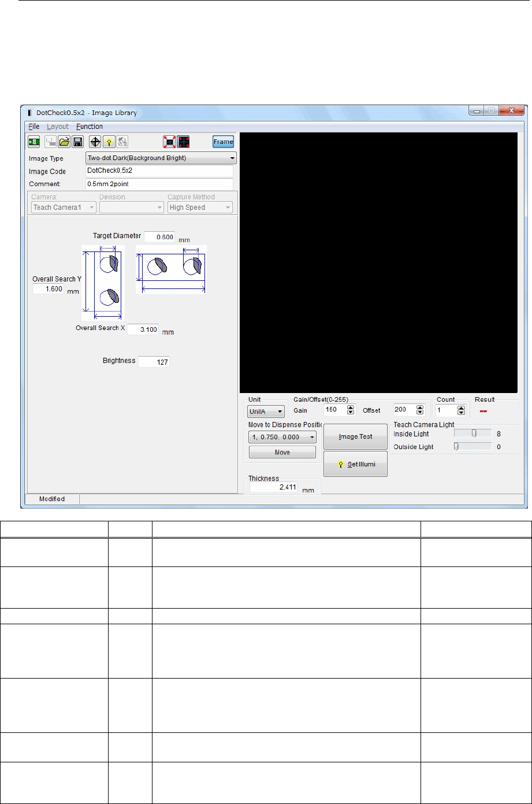
Task: Open the Unit dropdown
Action: 266,411
